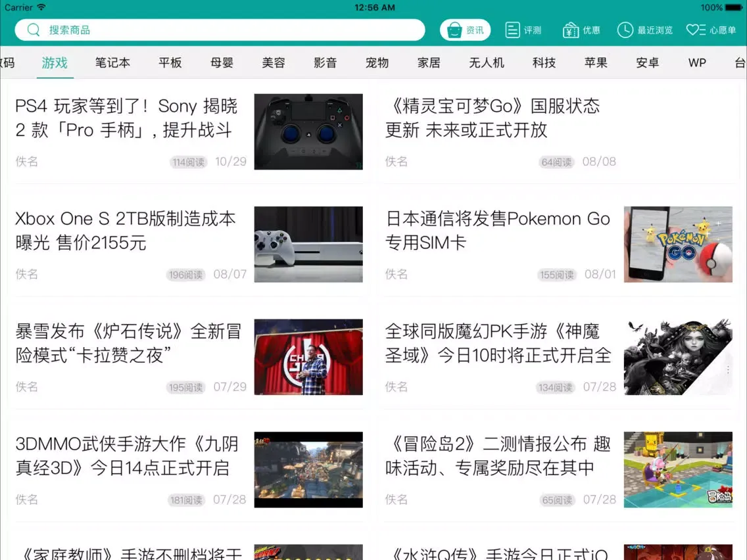
Task: Tap the 12:56 AM clock
Action: tap(374, 7)
